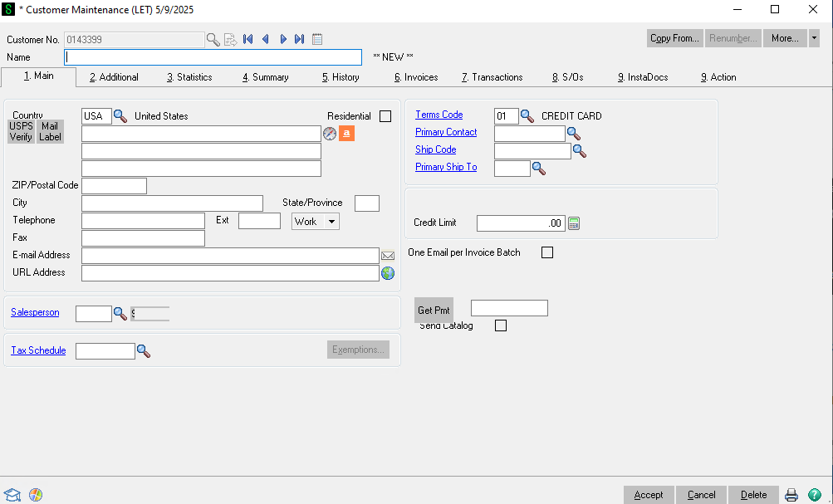The width and height of the screenshot is (833, 504).
Task: Open the More... options button
Action: (784, 38)
